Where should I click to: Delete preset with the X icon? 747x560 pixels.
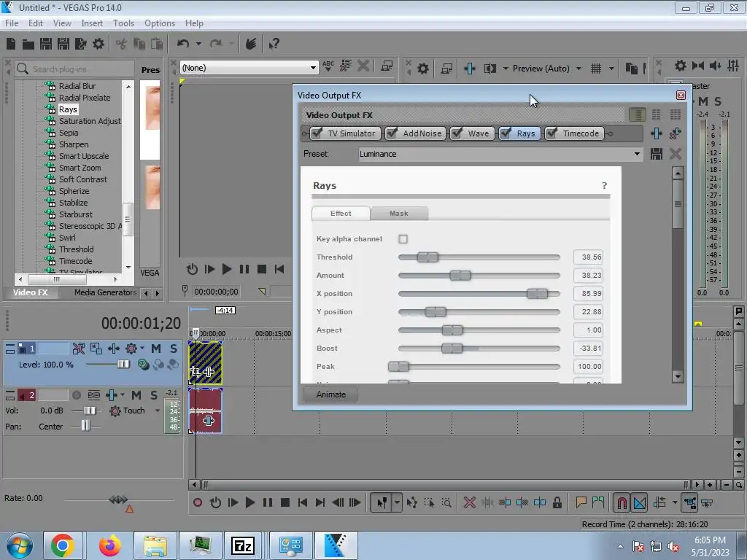(x=675, y=154)
